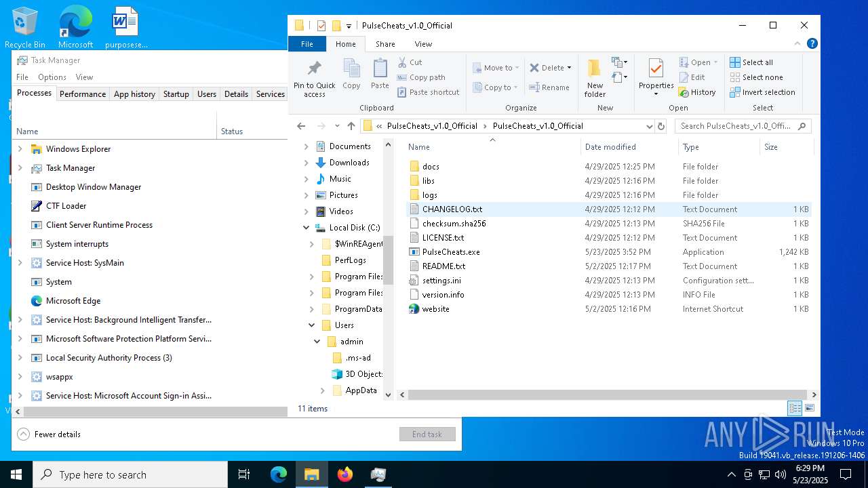868x488 pixels.
Task: Click the Explorer help question icon
Action: [812, 43]
